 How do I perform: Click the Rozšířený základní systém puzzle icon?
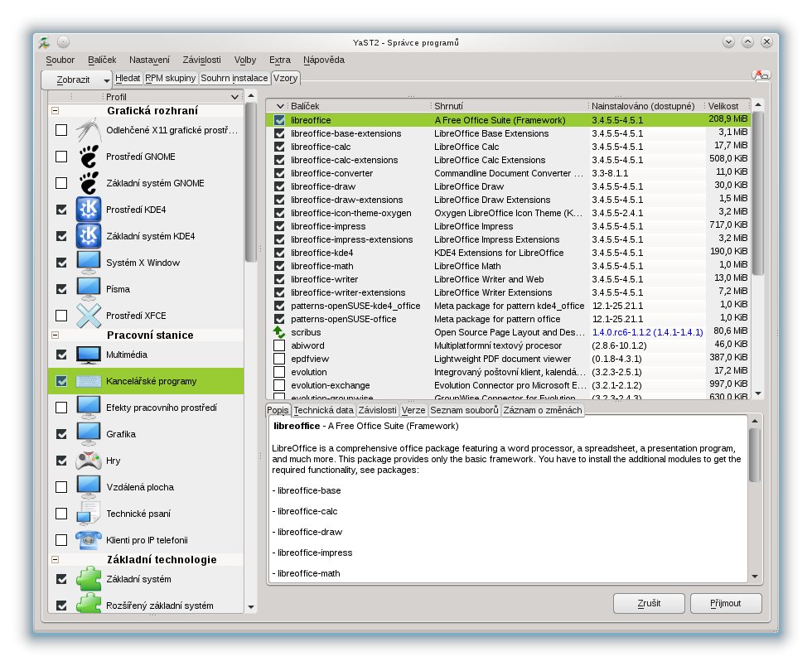[x=89, y=605]
